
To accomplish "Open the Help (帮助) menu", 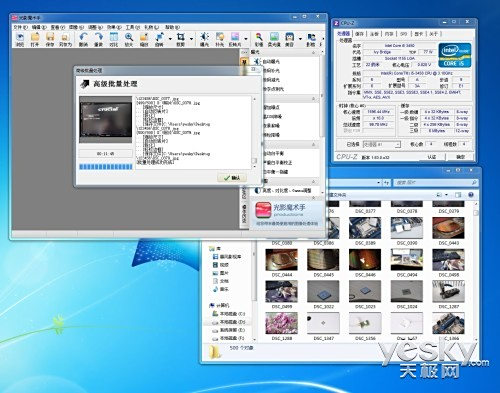I will 172,27.
